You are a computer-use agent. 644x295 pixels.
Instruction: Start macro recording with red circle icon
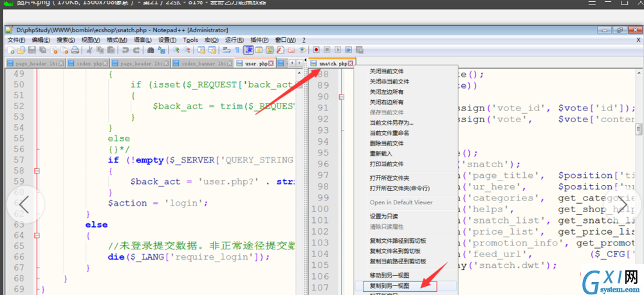tap(317, 50)
